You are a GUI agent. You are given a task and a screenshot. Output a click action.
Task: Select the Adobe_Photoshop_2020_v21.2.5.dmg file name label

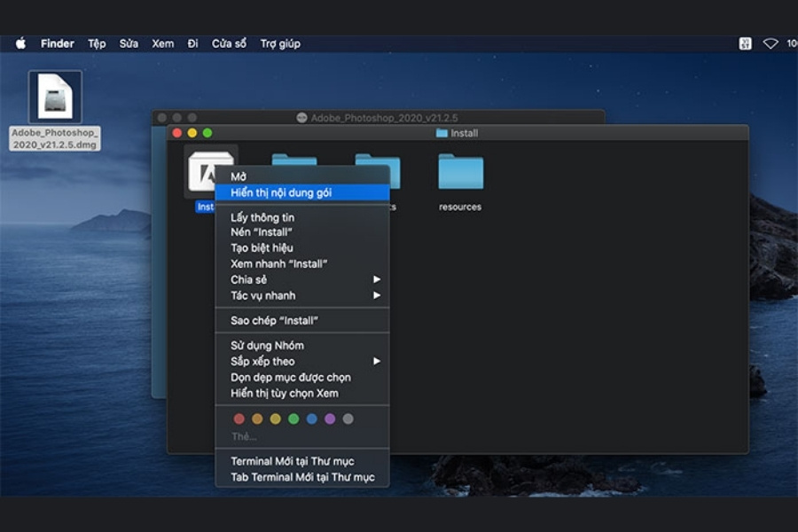(54, 138)
